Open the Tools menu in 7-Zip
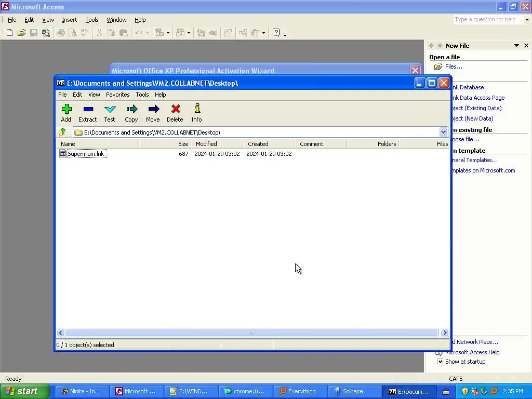 [142, 95]
